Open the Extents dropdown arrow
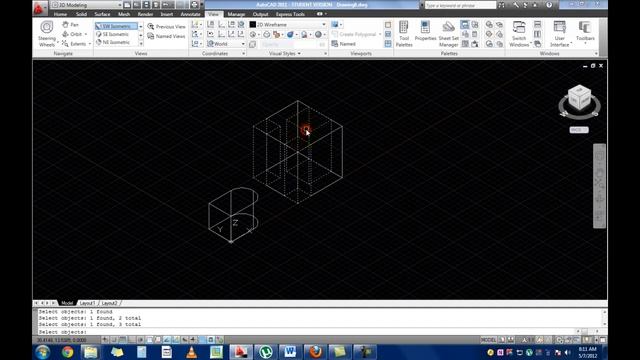The width and height of the screenshot is (640, 360). tap(89, 44)
